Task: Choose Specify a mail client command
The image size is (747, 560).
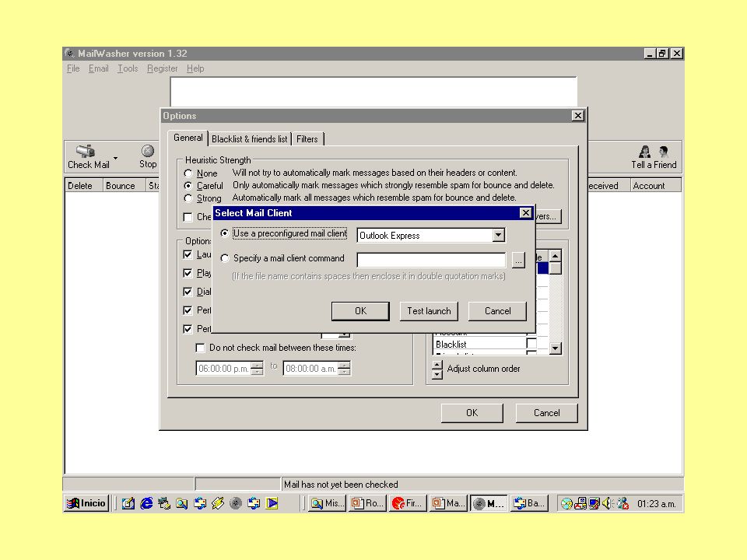Action: tap(224, 258)
